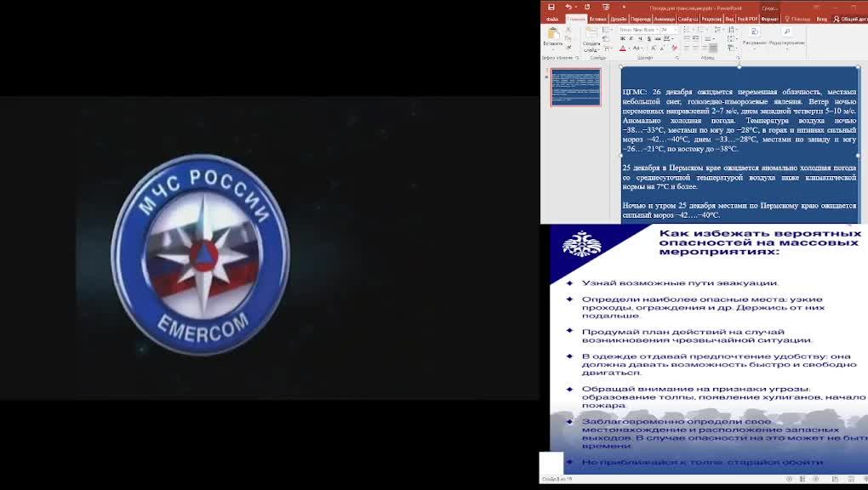This screenshot has width=868, height=490.
Task: Open Font dialog launcher in Шрифт group
Action: tap(677, 58)
